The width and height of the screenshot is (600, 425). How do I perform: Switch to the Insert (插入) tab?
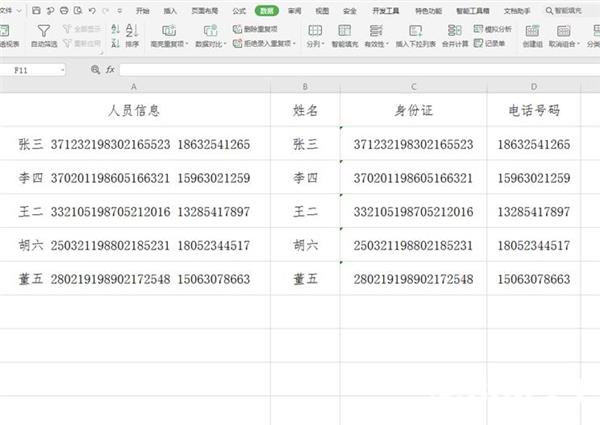point(170,11)
